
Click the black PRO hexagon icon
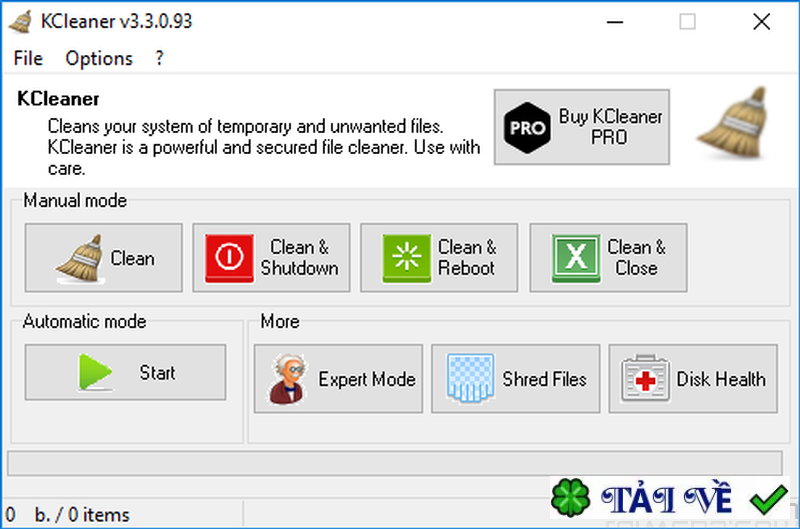point(527,128)
